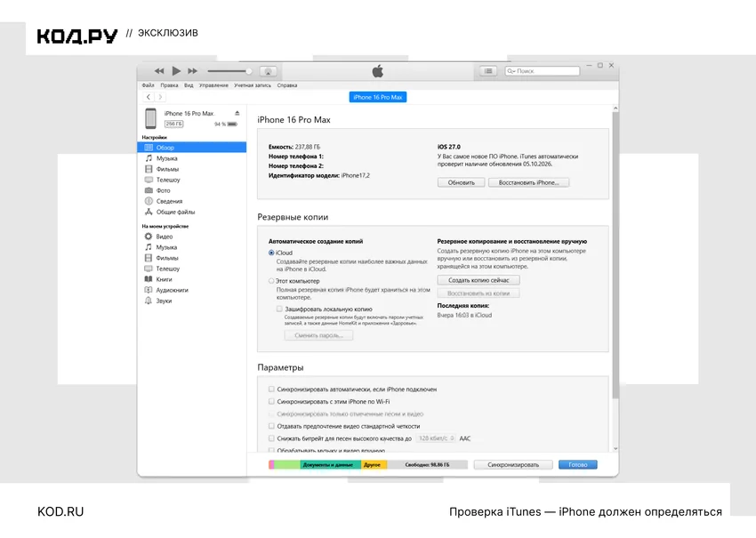
Task: Click the Готово button
Action: [577, 465]
